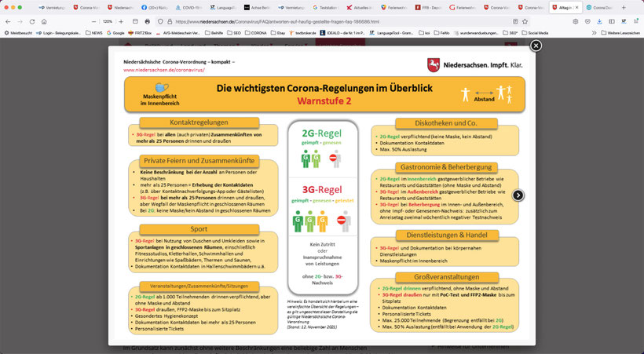
Task: Show site security padlock info
Action: click(169, 21)
